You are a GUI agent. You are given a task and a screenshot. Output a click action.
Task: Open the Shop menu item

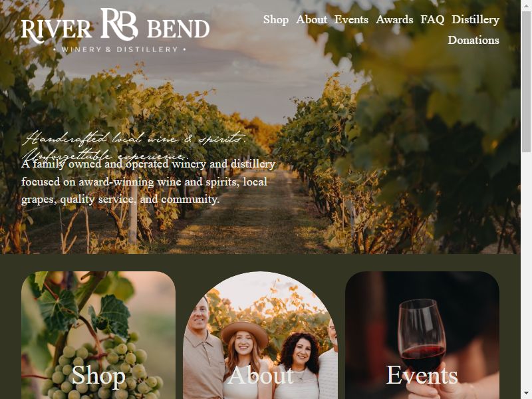(275, 20)
